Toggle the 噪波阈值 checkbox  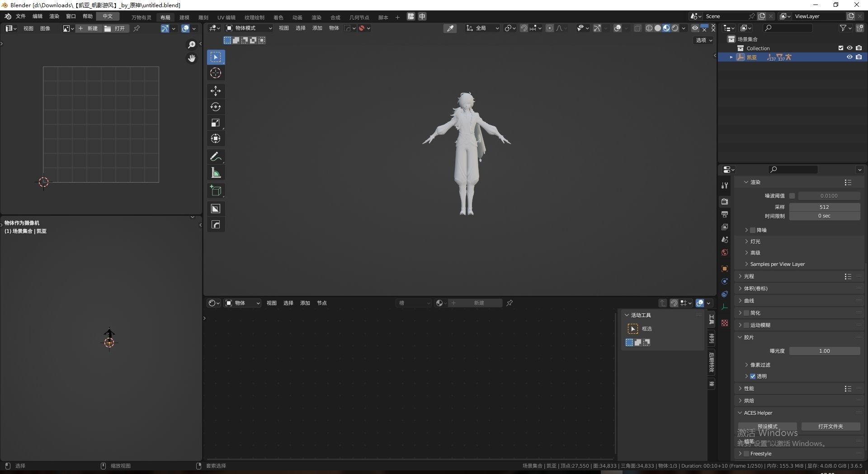[x=792, y=196]
